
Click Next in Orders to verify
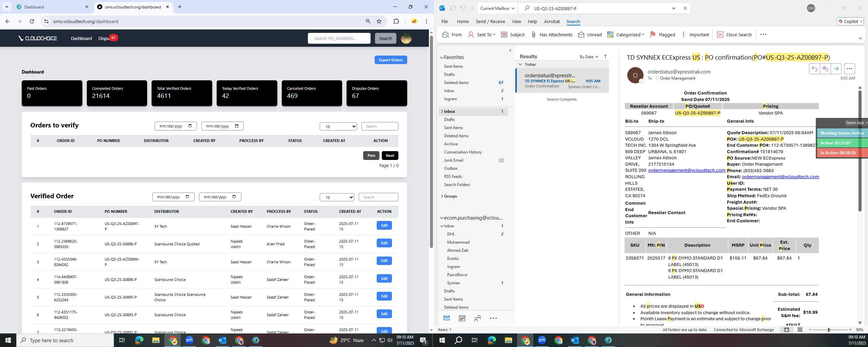click(x=390, y=156)
